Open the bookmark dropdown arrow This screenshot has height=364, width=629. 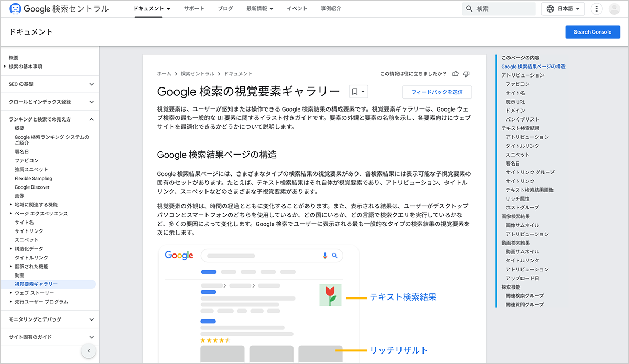(x=364, y=92)
